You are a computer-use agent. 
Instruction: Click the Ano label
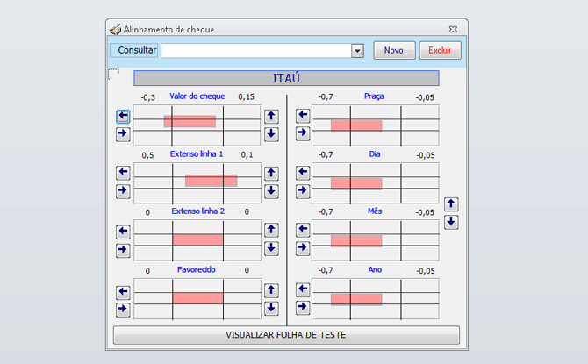[x=375, y=269]
